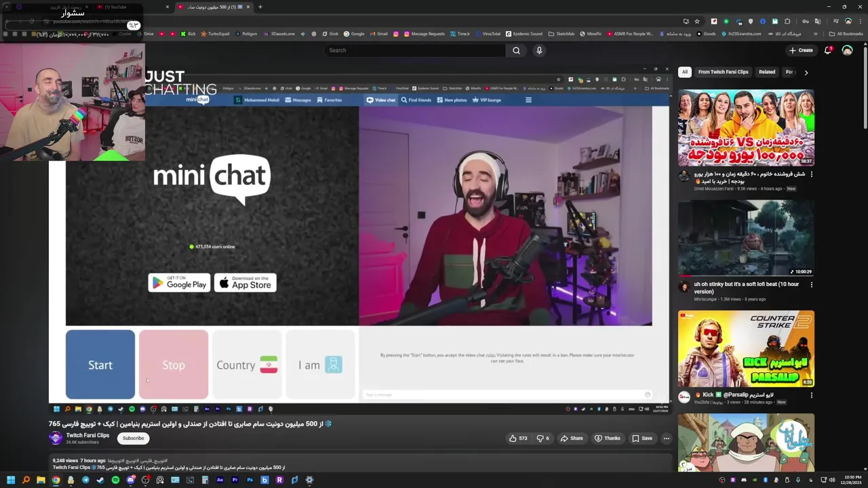The width and height of the screenshot is (868, 488).
Task: Dislike the video with 6 dislikes
Action: [x=543, y=439]
